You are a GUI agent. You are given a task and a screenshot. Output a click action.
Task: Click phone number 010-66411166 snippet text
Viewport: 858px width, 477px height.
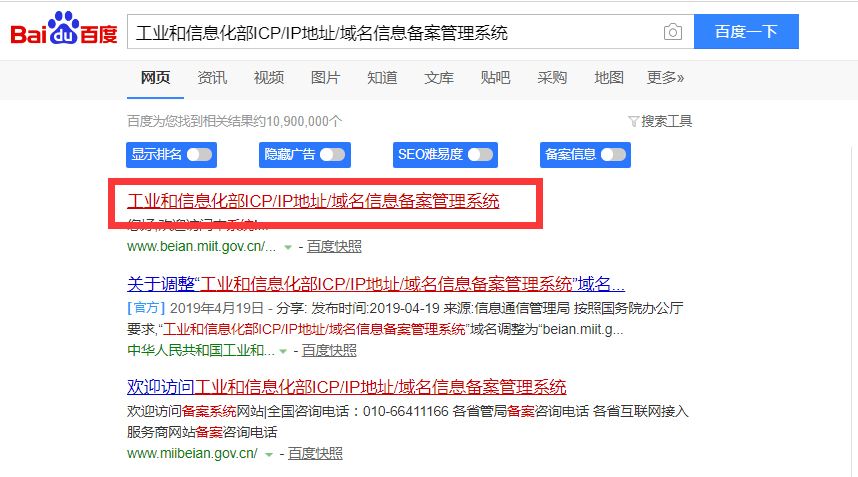coord(405,411)
